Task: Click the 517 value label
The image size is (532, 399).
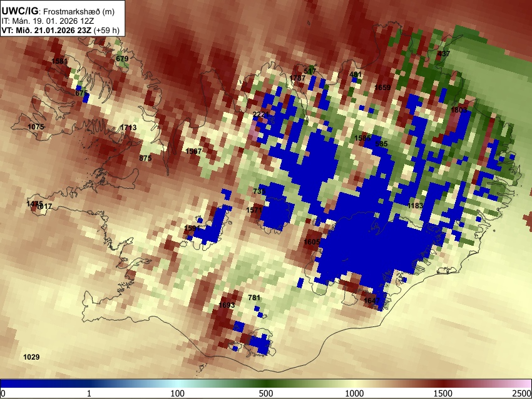Action: tap(310, 71)
